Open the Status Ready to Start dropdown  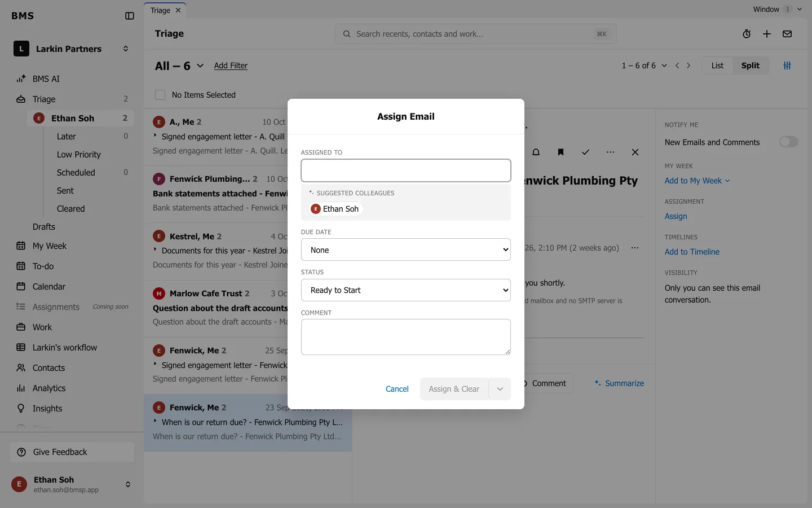point(406,290)
